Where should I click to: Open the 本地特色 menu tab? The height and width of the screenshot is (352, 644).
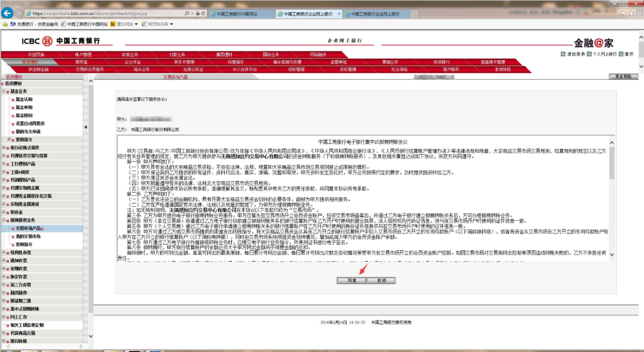click(502, 69)
